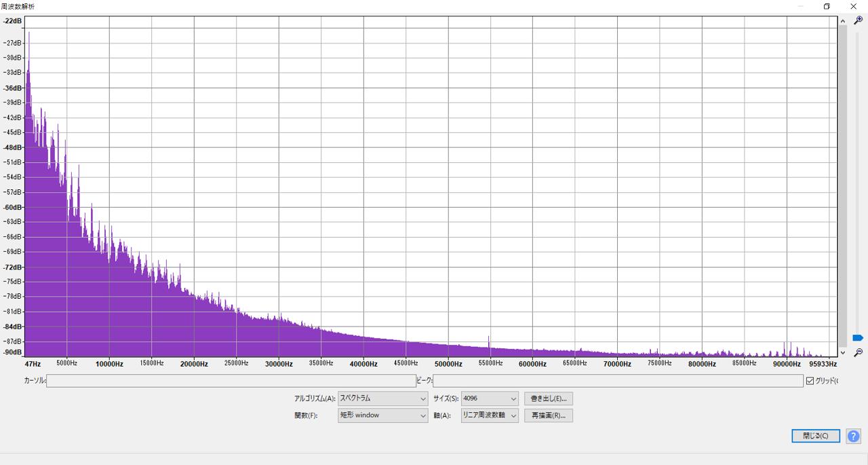The image size is (868, 465).
Task: Click the zoom-in magnifier icon
Action: (x=858, y=20)
